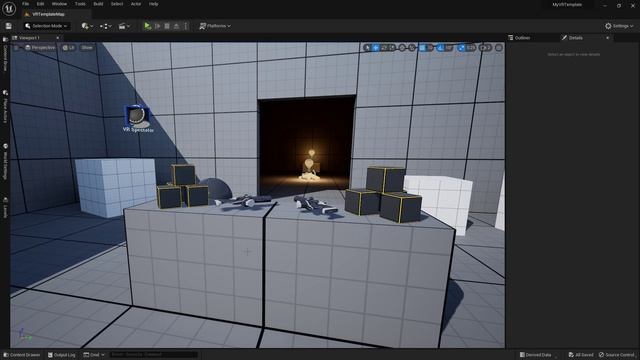The image size is (640, 360).
Task: Switch to the Outliner tab
Action: [x=519, y=38]
